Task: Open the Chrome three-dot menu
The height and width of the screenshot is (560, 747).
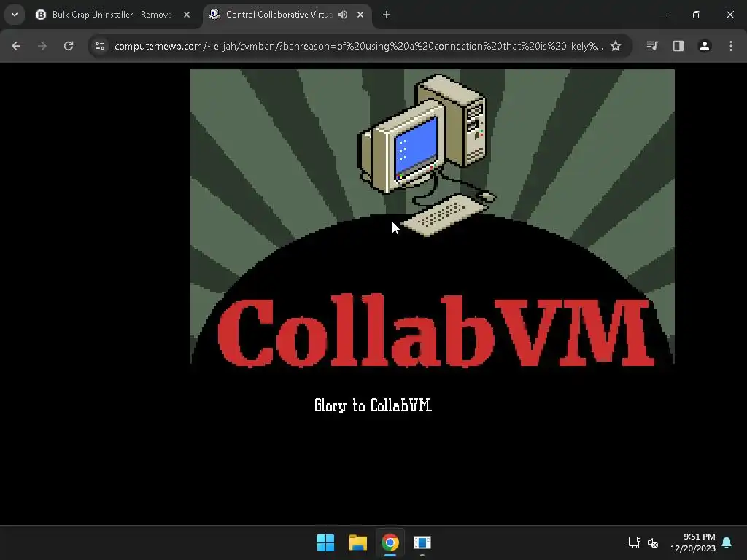Action: 731,46
